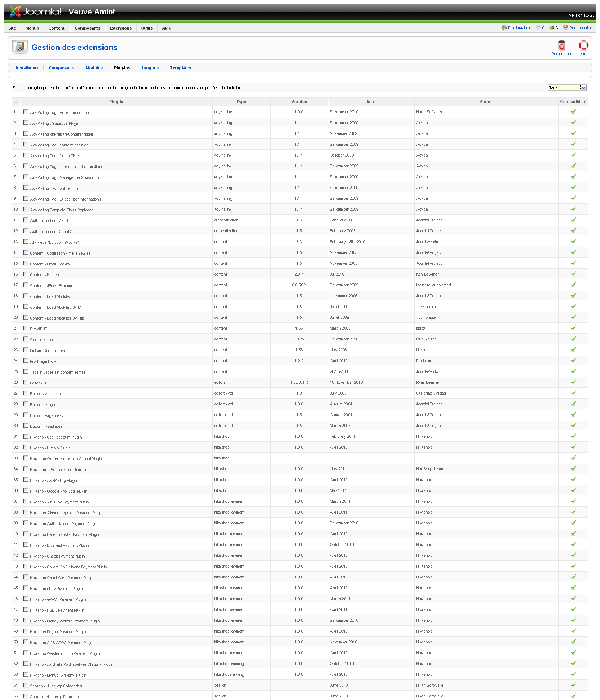Click compatibility checkmark for Include Content Item

pyautogui.click(x=573, y=349)
